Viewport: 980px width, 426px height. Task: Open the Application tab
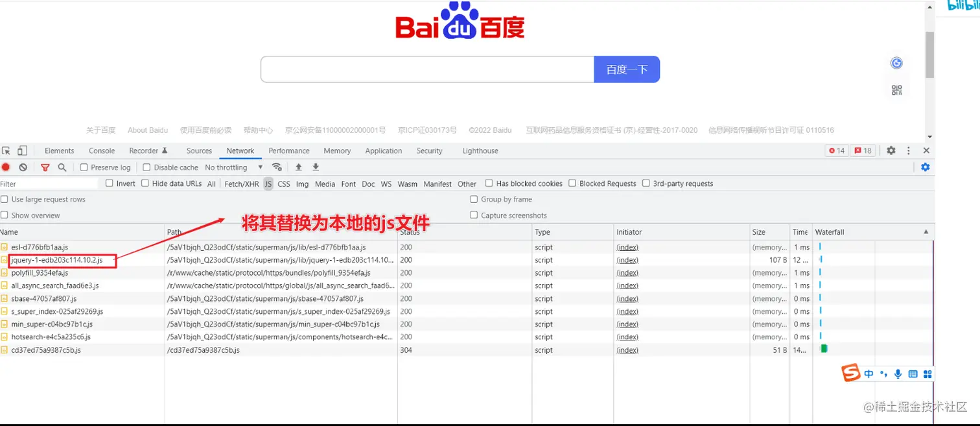384,150
